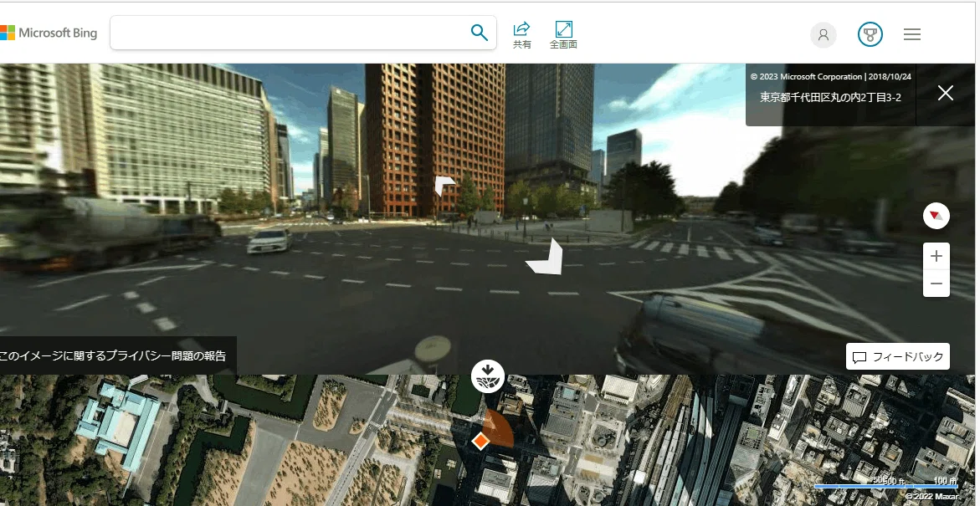Open the Rewards trophy icon
This screenshot has height=506, width=980.
[x=870, y=34]
